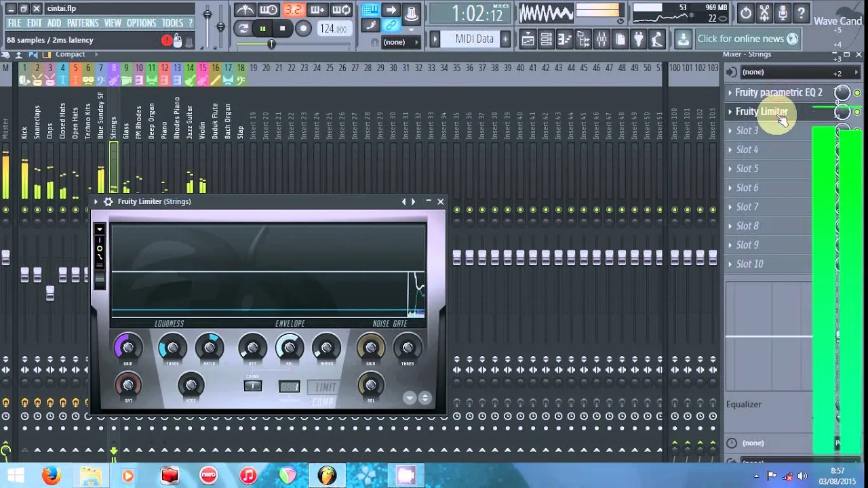Select the Slot 7 effect slot

(x=770, y=207)
